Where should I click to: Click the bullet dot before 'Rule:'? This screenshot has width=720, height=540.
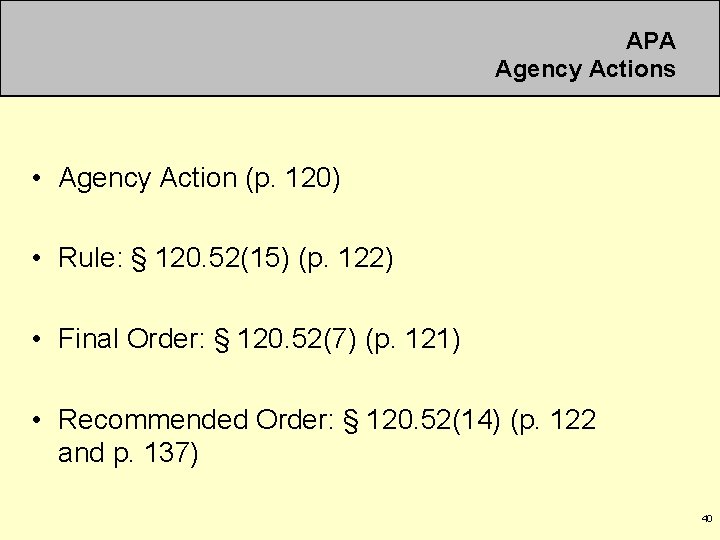pos(37,258)
